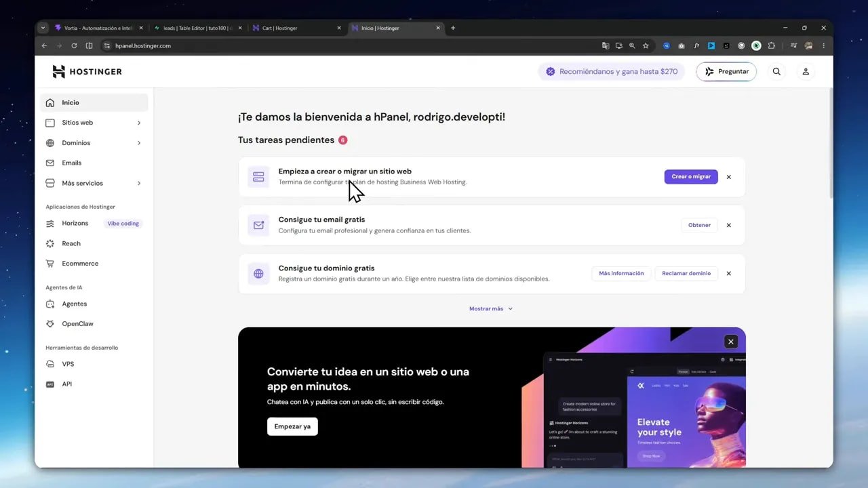Click the Dominios globe icon
The image size is (868, 488).
50,143
